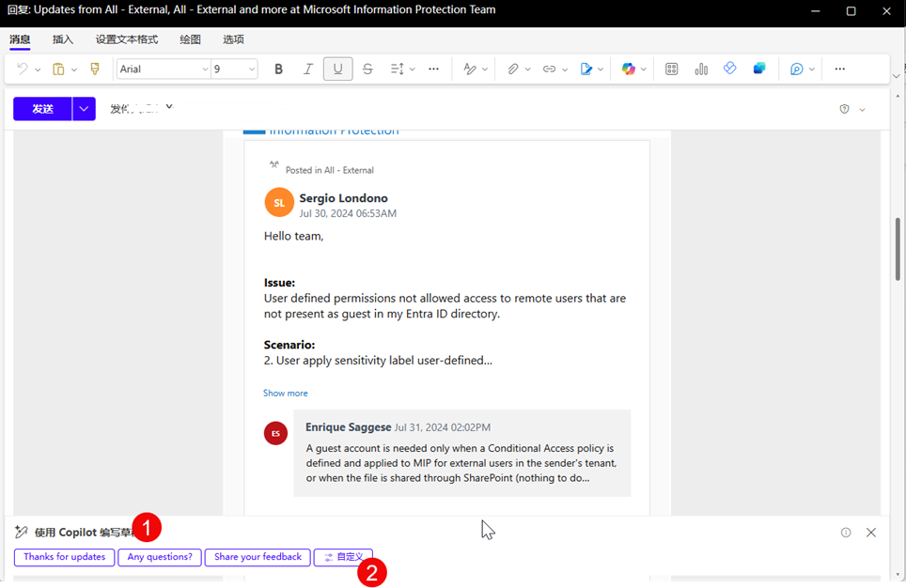Click the Paste clipboard icon
This screenshot has width=906, height=588.
[58, 70]
